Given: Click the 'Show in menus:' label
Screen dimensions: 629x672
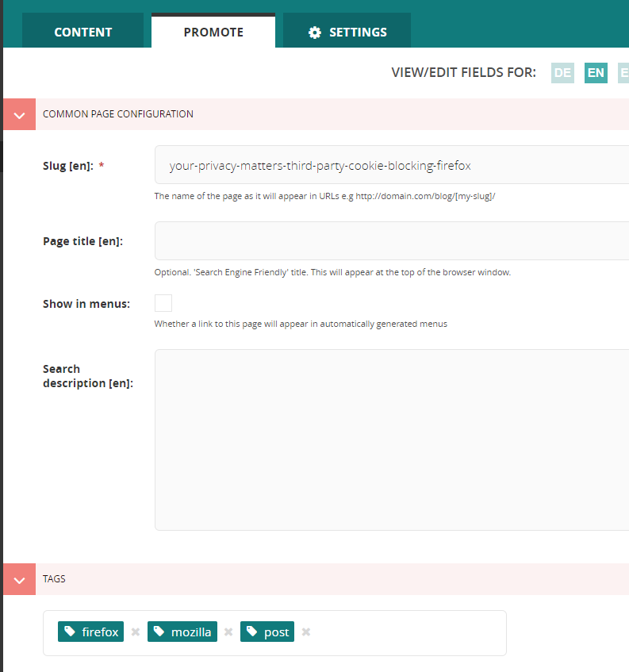Looking at the screenshot, I should 86,304.
